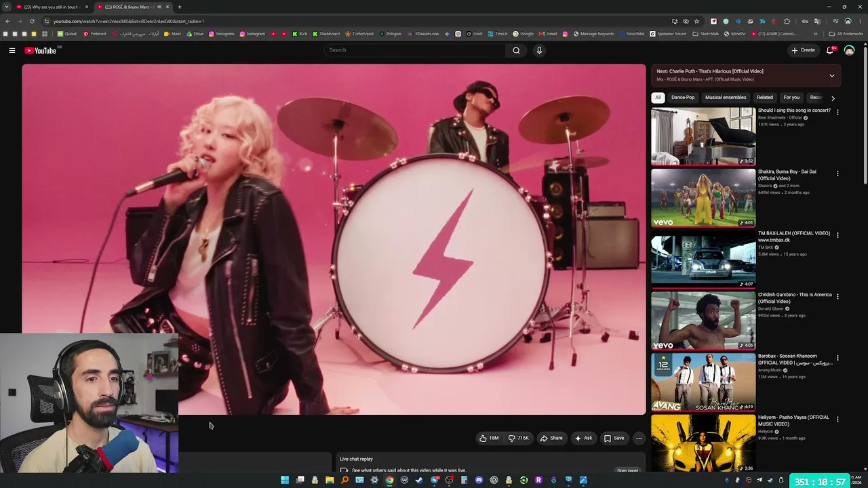Open Real Shadmehr channel link
This screenshot has height=488, width=868.
pos(780,118)
